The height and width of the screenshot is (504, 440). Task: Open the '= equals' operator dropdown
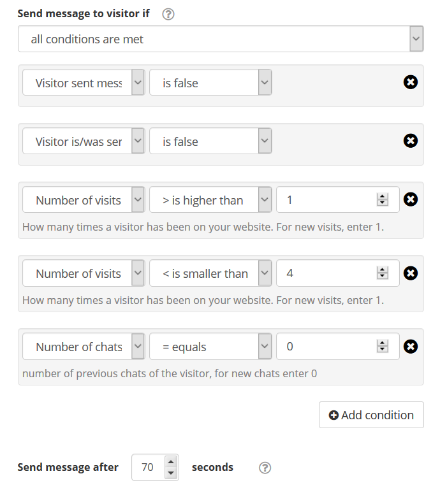(210, 347)
